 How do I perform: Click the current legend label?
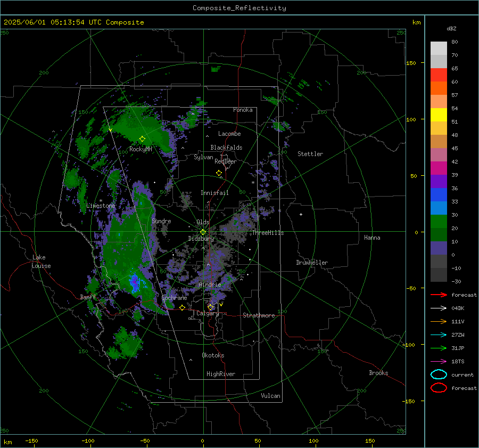click(463, 374)
